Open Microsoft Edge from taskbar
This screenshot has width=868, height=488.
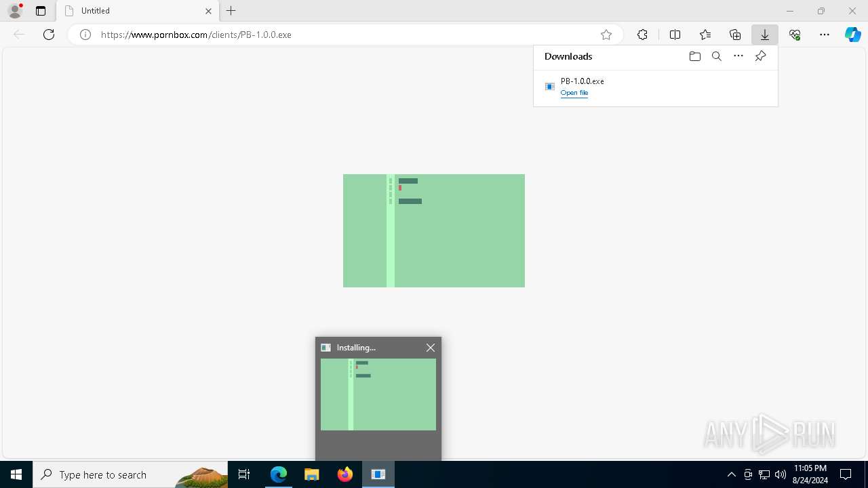pyautogui.click(x=279, y=474)
